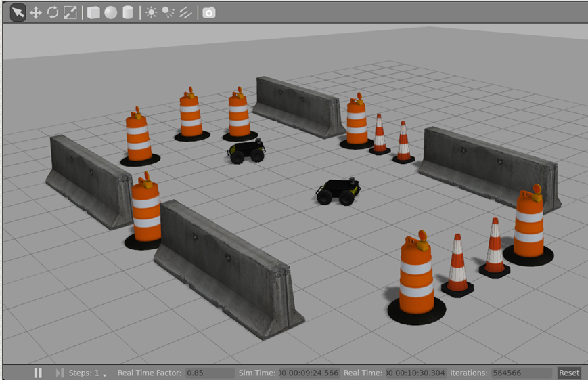Click the Iterations value 564566

[x=522, y=373]
